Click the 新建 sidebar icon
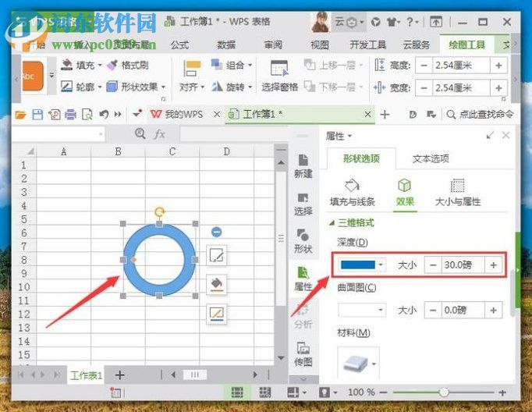The width and height of the screenshot is (532, 412). point(303,166)
